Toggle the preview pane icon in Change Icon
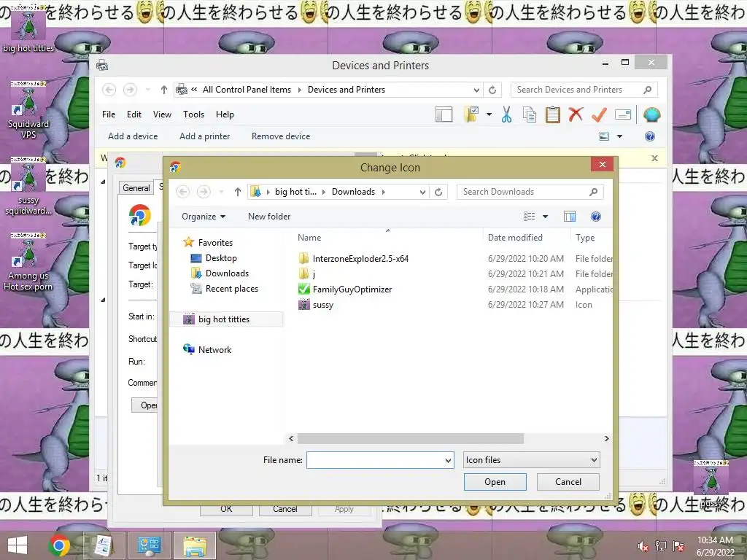The width and height of the screenshot is (747, 560). point(570,217)
